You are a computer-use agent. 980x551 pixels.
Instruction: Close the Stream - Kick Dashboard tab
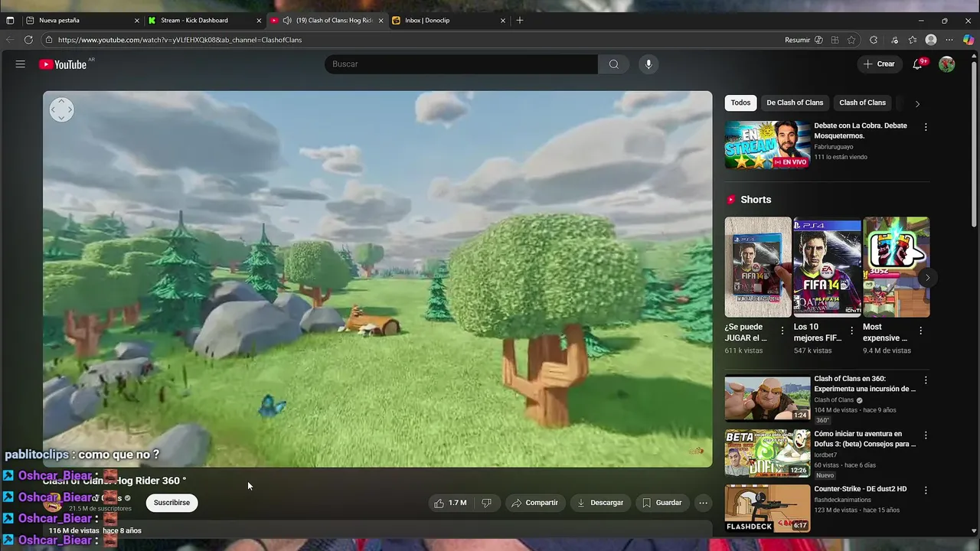coord(259,21)
